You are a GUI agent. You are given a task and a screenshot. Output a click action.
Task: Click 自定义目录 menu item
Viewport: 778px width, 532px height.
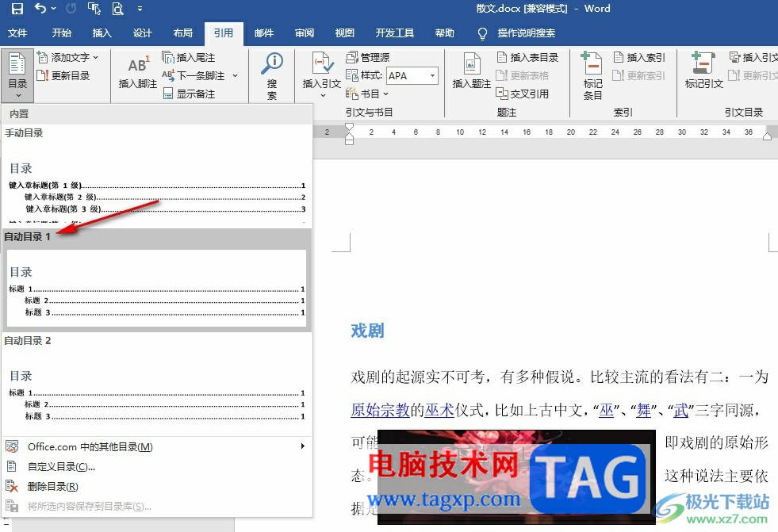[157, 466]
